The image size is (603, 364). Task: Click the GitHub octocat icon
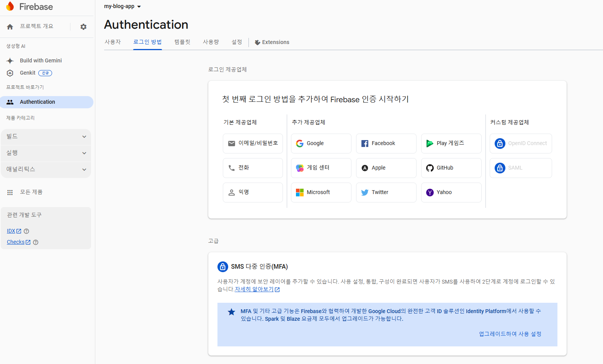click(x=430, y=168)
